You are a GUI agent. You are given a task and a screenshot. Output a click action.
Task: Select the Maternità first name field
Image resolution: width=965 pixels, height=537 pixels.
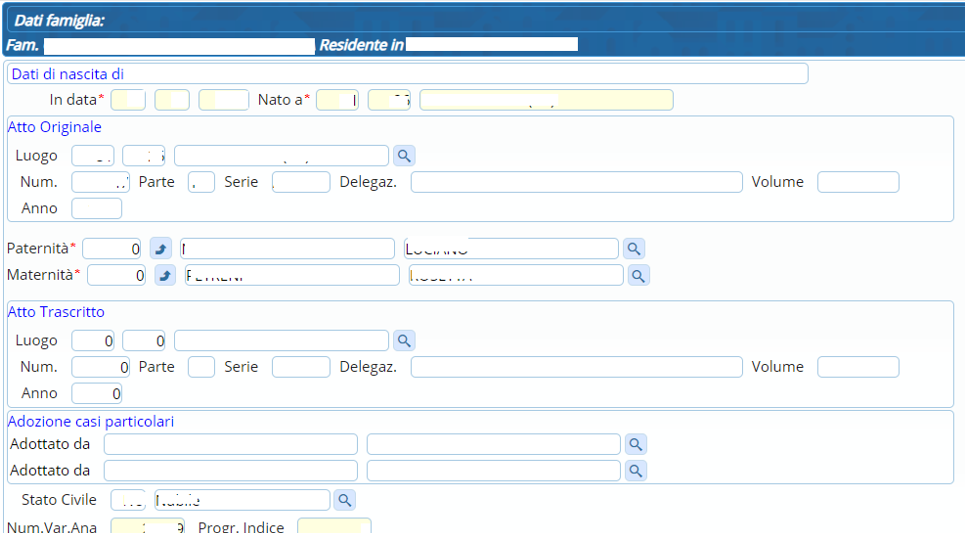coord(515,275)
